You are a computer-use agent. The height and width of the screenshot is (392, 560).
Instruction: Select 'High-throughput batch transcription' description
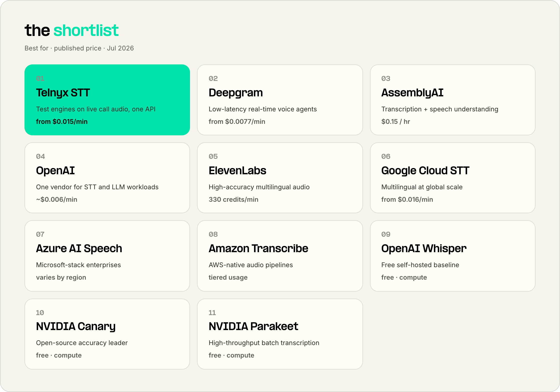tap(264, 343)
